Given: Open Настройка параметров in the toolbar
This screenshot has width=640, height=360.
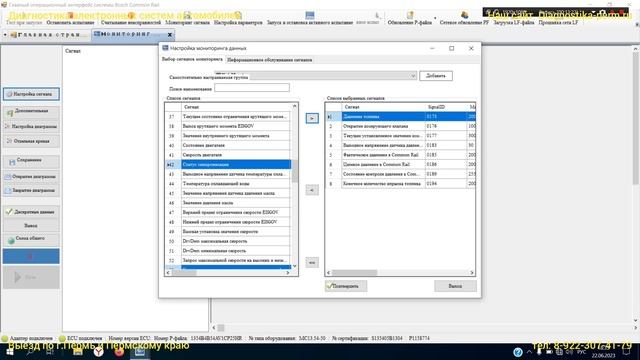Looking at the screenshot, I should [x=238, y=19].
